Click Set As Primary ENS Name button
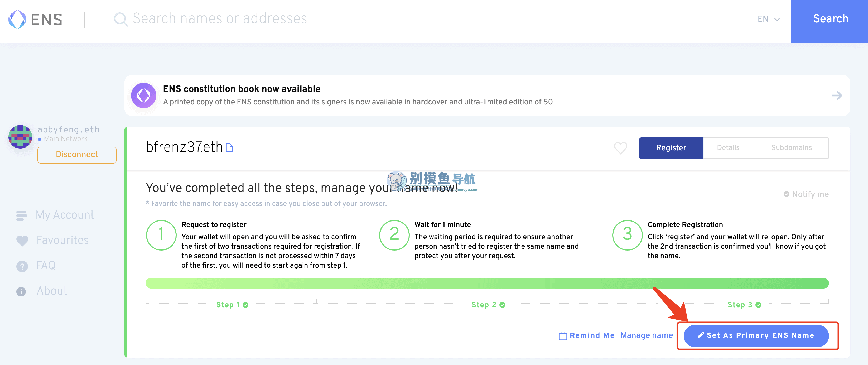Viewport: 868px width, 365px height. (756, 336)
